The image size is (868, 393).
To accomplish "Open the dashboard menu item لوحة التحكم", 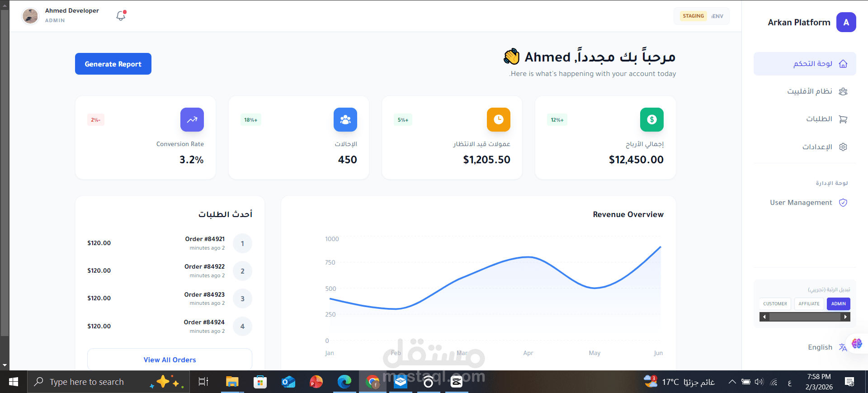I will [x=805, y=64].
